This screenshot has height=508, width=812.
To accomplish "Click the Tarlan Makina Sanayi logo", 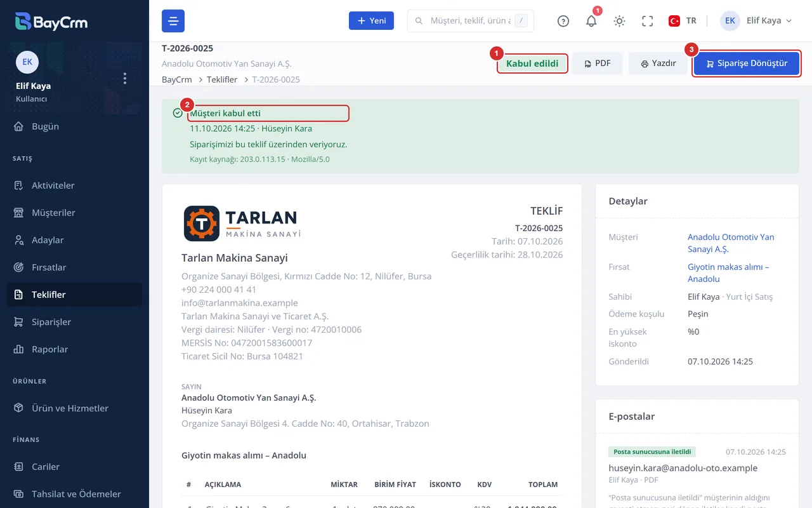I will pos(241,224).
